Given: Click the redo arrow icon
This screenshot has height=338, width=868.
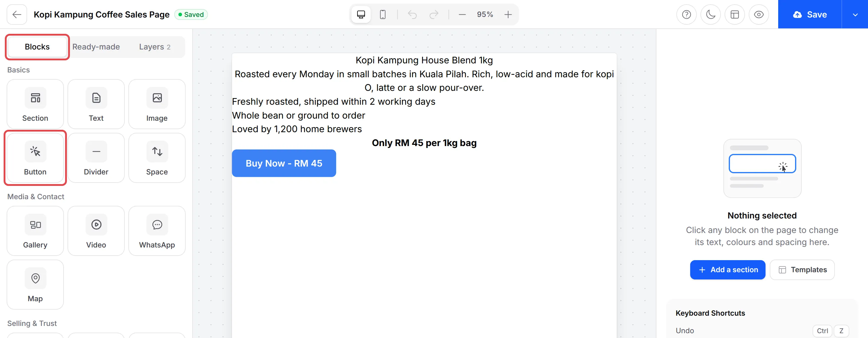Looking at the screenshot, I should point(434,14).
